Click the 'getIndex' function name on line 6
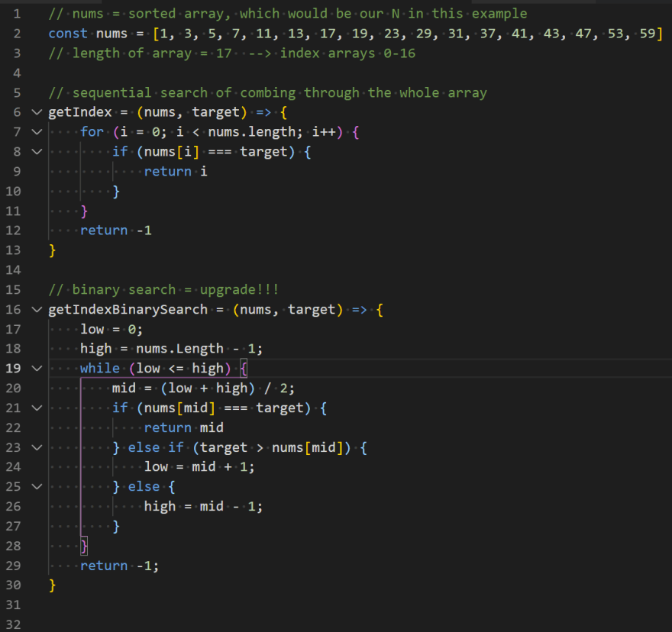Viewport: 672px width, 632px height. [x=79, y=112]
